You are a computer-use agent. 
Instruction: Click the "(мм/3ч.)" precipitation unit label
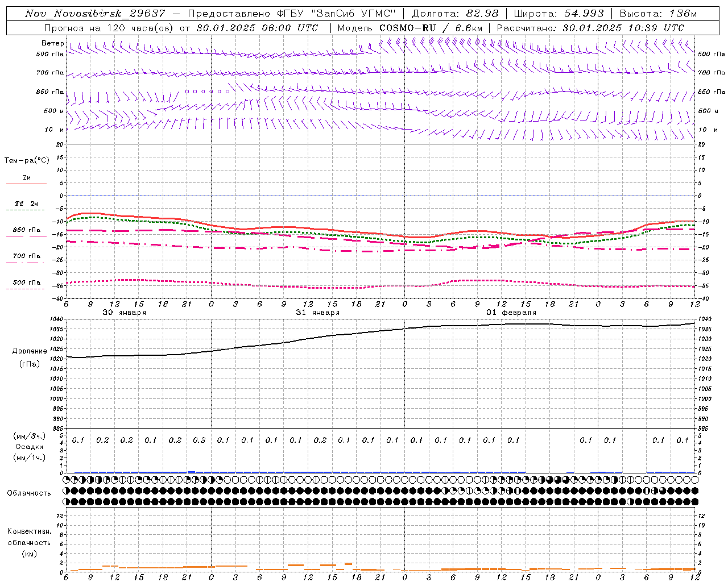coord(30,436)
